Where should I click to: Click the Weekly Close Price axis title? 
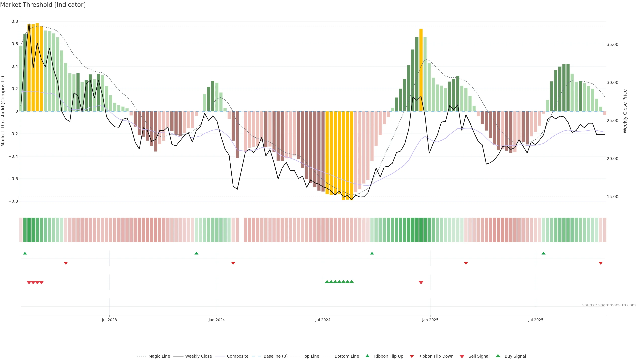625,111
